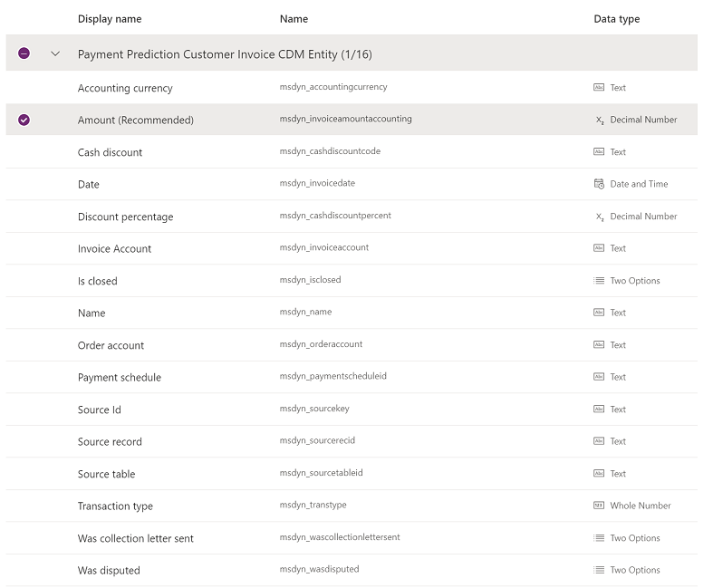The width and height of the screenshot is (713, 588).
Task: Uncheck the Amount (Recommended) row checkmark
Action: coord(24,120)
